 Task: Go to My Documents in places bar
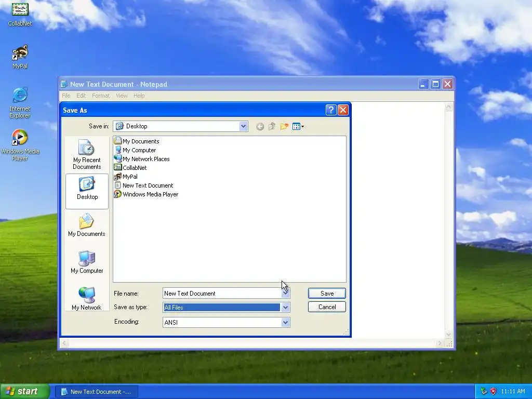[x=87, y=225]
